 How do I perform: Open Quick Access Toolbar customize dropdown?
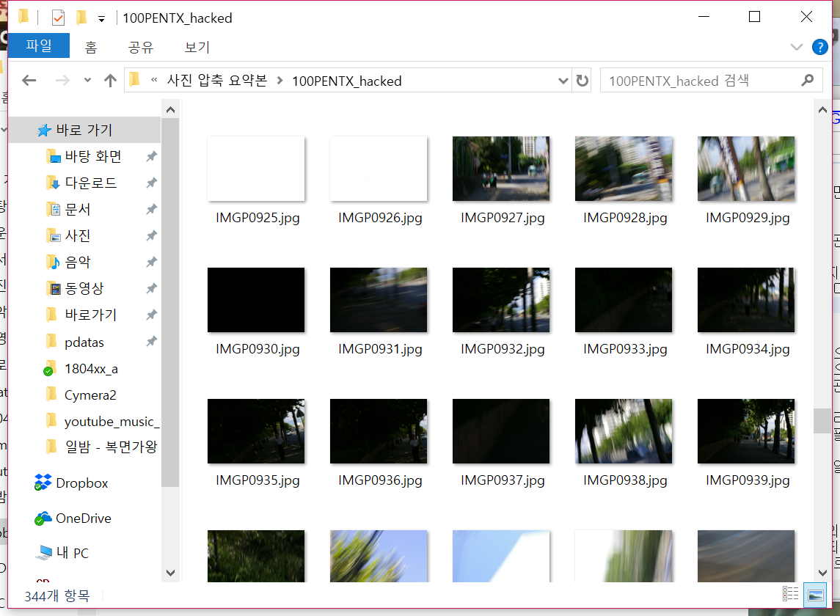[101, 19]
